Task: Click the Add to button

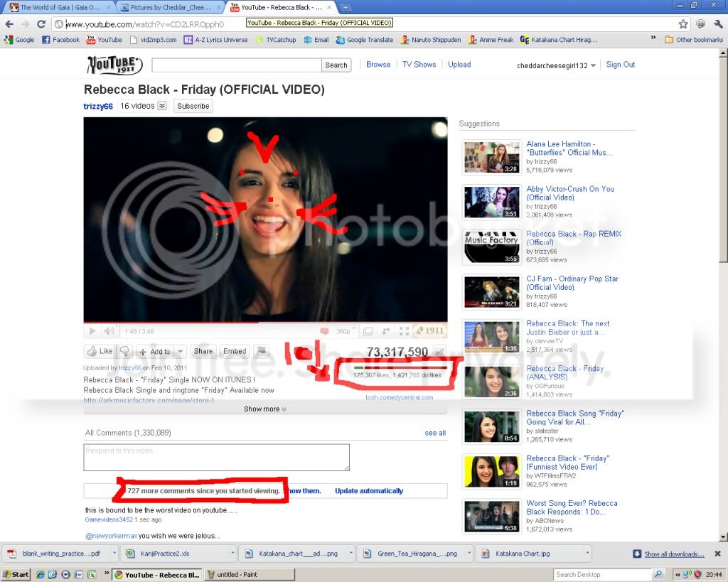Action: (156, 351)
